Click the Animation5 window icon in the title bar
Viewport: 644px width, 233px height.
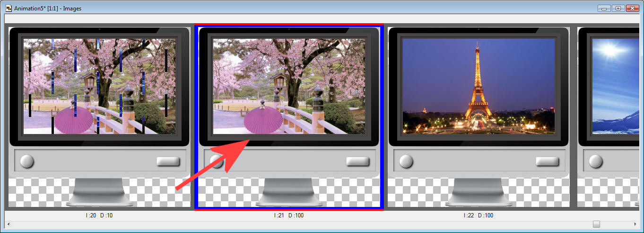(9, 8)
